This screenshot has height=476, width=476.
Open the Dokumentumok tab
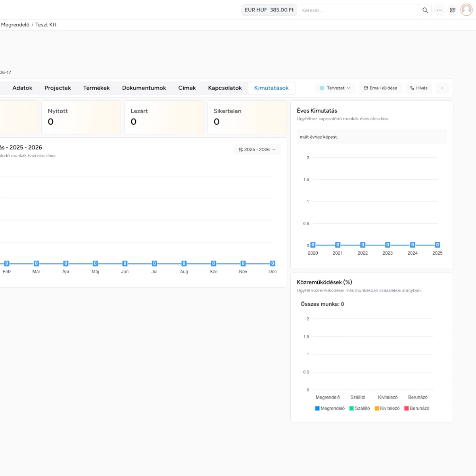click(x=144, y=88)
